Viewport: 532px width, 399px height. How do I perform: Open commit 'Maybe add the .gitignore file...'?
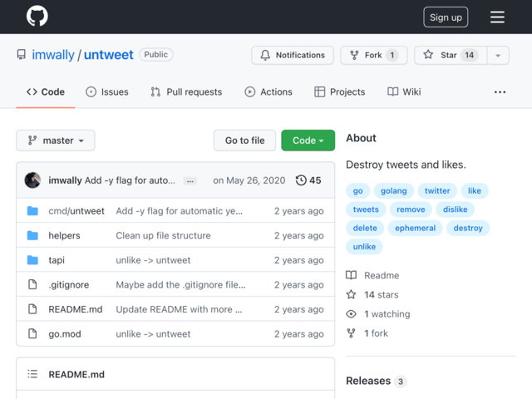pyautogui.click(x=180, y=284)
